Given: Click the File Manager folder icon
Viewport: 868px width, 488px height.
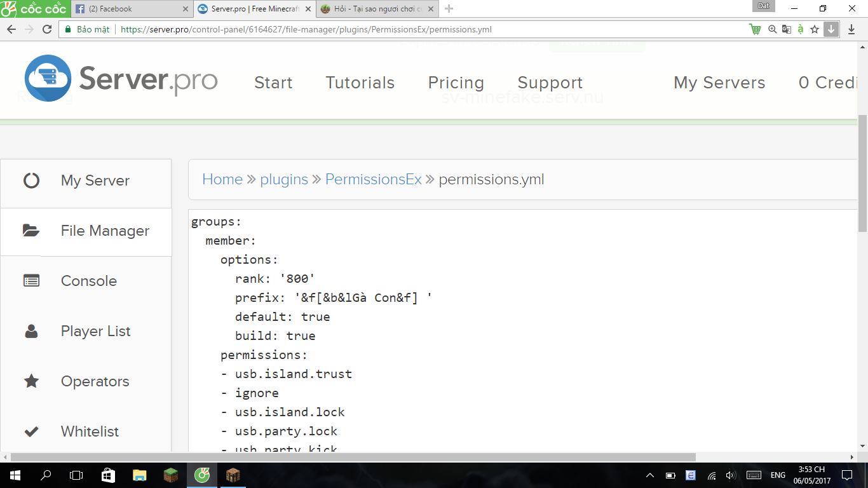Looking at the screenshot, I should tap(31, 231).
